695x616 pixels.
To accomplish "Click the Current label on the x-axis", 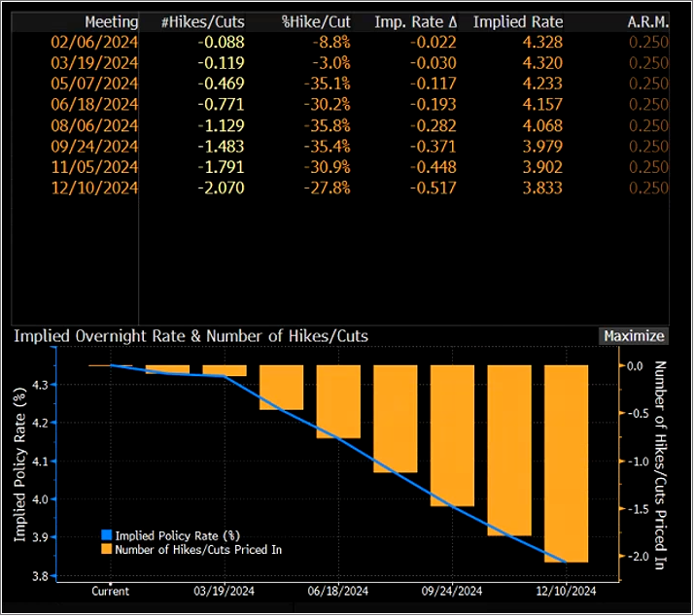I will click(x=111, y=591).
